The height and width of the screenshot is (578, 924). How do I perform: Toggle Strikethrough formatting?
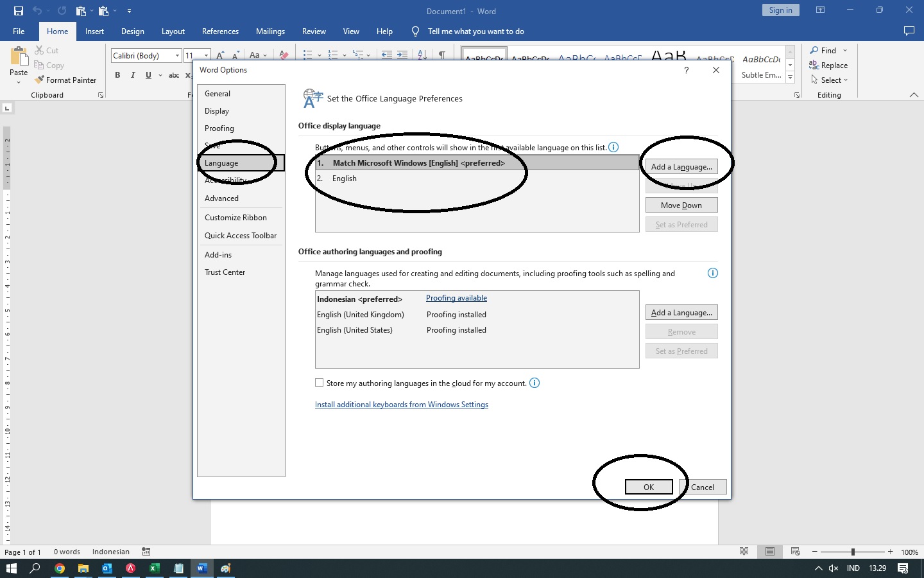[174, 75]
